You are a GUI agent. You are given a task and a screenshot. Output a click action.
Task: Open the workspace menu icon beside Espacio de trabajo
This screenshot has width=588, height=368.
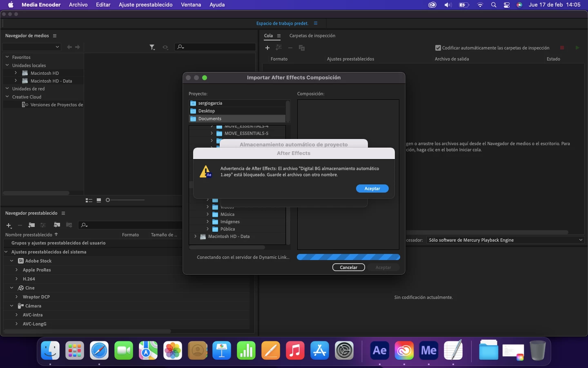point(316,23)
